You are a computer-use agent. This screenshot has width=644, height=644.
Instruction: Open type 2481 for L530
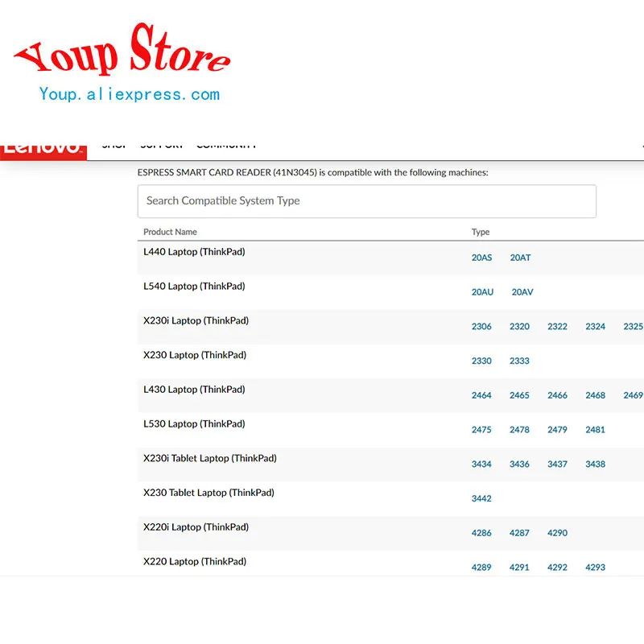click(x=595, y=430)
